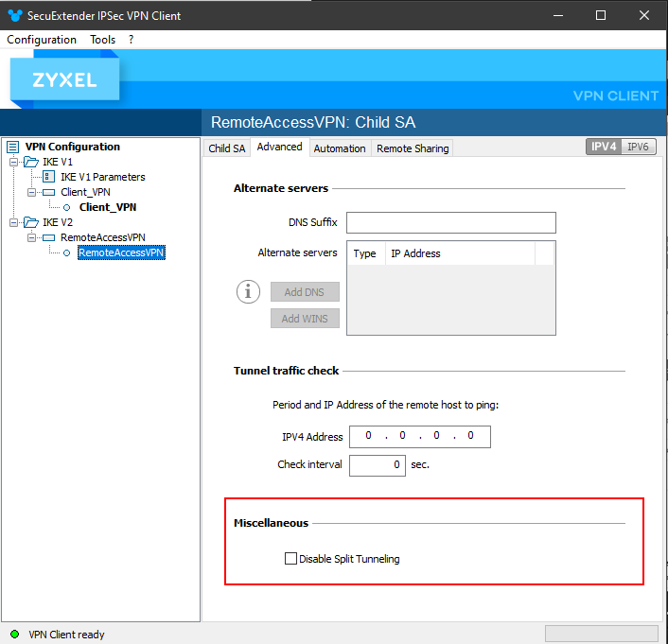This screenshot has width=668, height=644.
Task: Click the IKE V1 folder icon
Action: click(x=31, y=162)
